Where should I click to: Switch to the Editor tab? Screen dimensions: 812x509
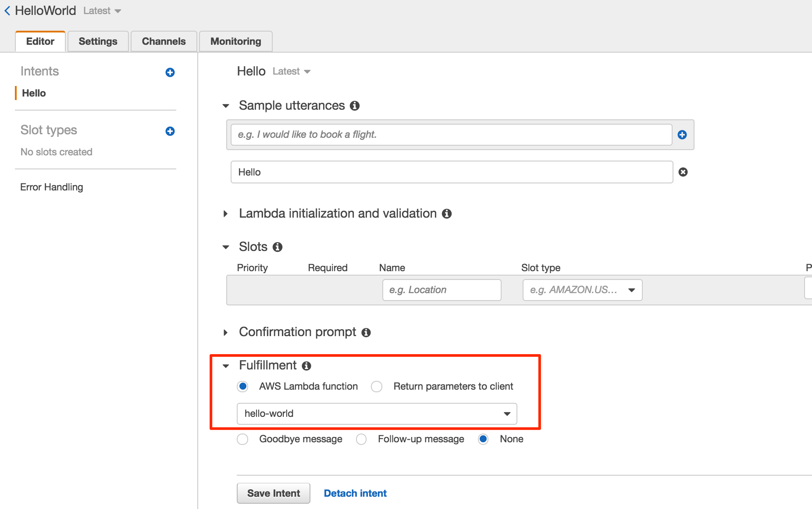click(40, 42)
